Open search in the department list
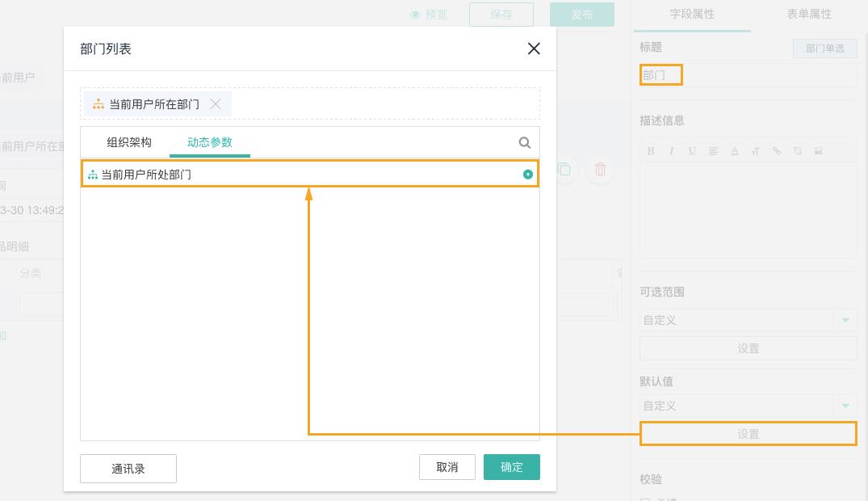The height and width of the screenshot is (501, 868). click(x=525, y=143)
